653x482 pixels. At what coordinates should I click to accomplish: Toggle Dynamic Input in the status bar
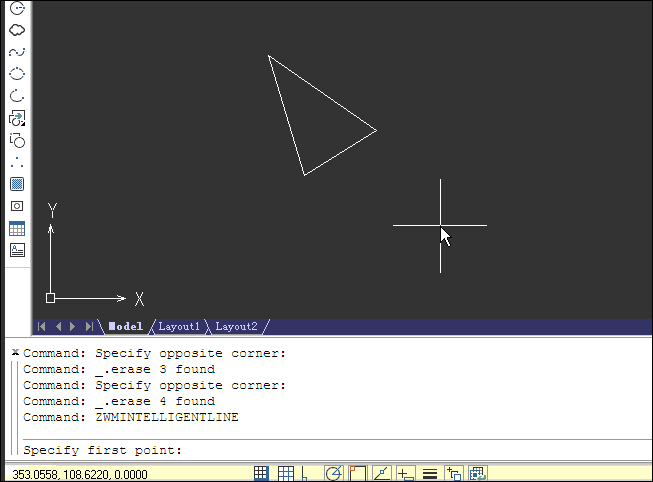tap(406, 474)
